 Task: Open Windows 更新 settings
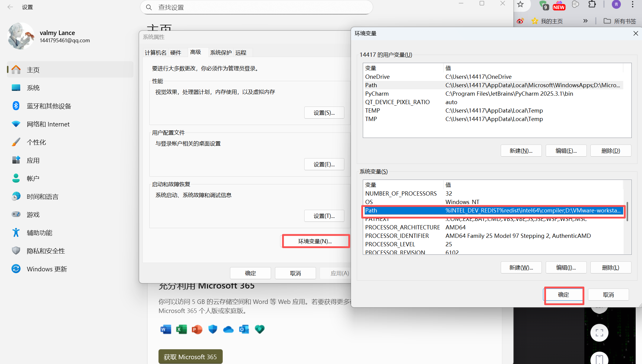(47, 269)
